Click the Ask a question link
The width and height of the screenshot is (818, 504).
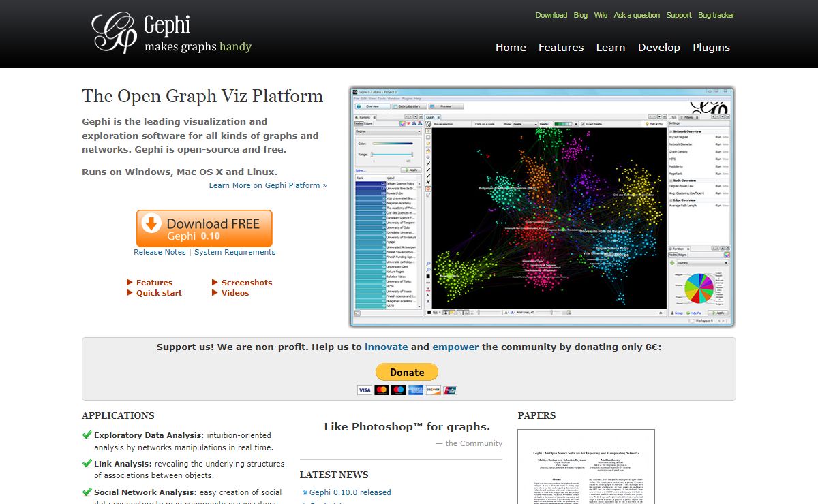tap(637, 15)
